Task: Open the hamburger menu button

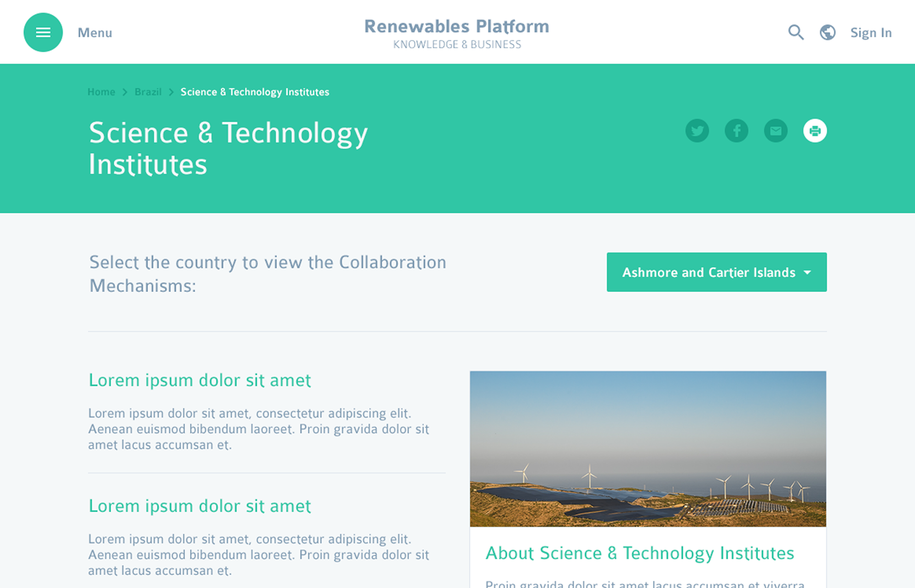Action: tap(43, 32)
